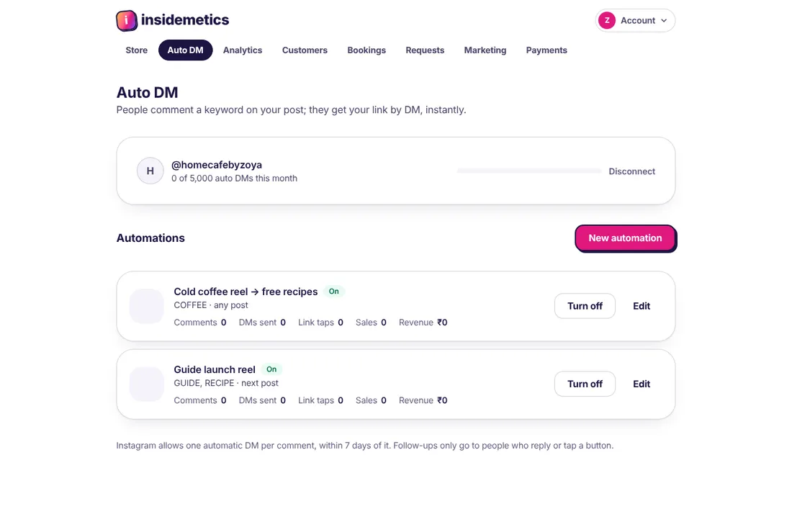Switch to the Bookings tab
This screenshot has height=532, width=792.
(366, 50)
